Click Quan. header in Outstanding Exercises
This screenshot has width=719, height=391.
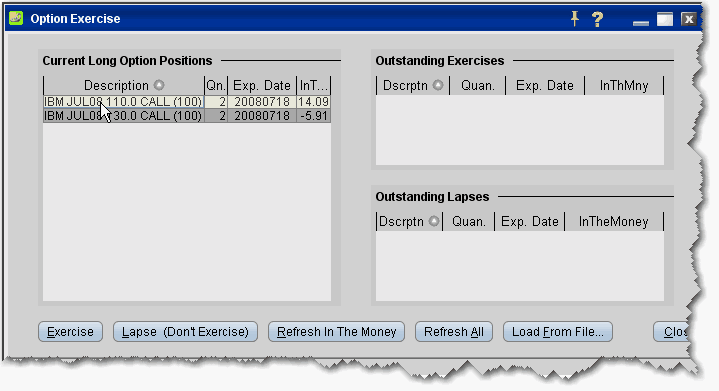478,86
